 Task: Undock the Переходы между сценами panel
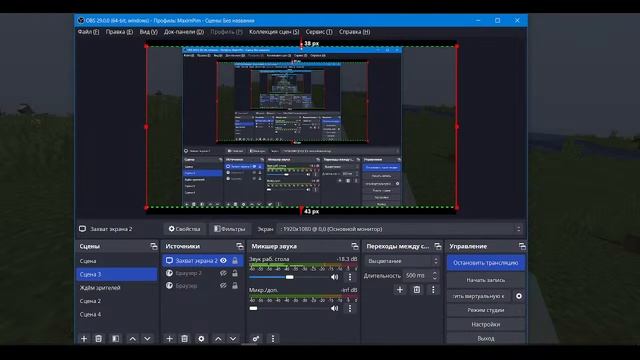tap(438, 246)
